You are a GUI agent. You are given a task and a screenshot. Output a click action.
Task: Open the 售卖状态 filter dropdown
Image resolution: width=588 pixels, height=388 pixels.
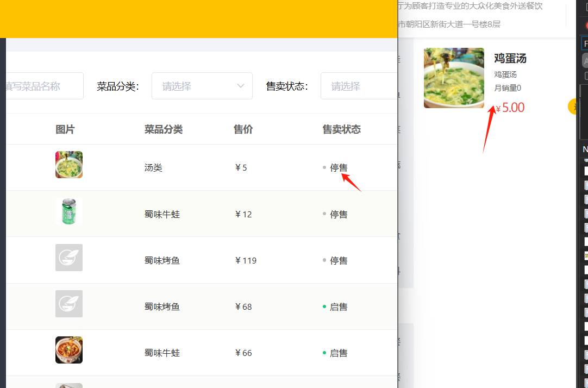(359, 86)
